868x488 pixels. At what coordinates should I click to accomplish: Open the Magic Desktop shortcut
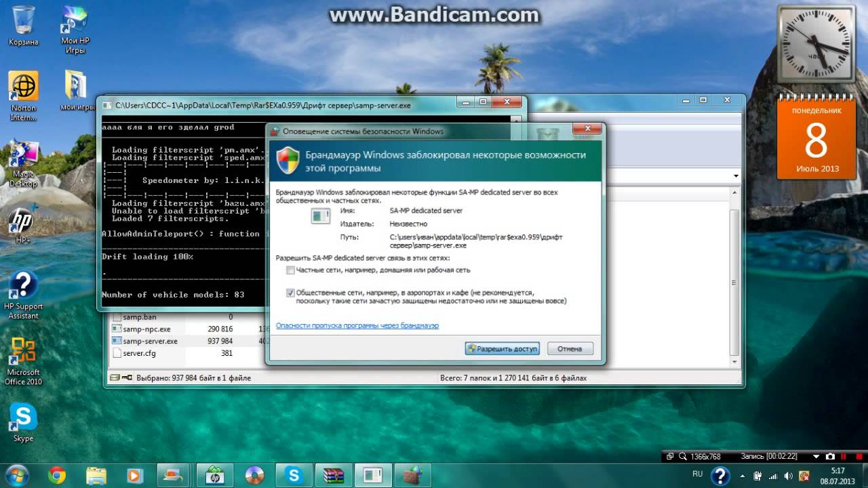(23, 165)
